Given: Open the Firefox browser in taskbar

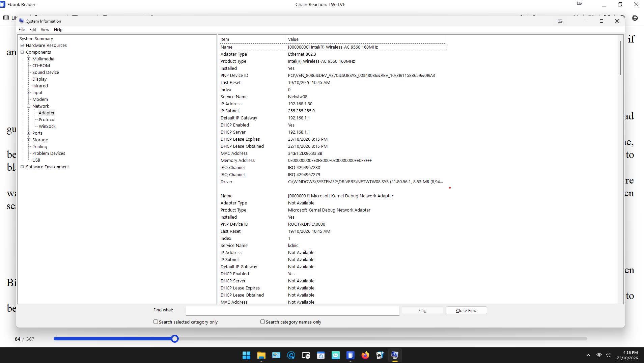Looking at the screenshot, I should [365, 355].
